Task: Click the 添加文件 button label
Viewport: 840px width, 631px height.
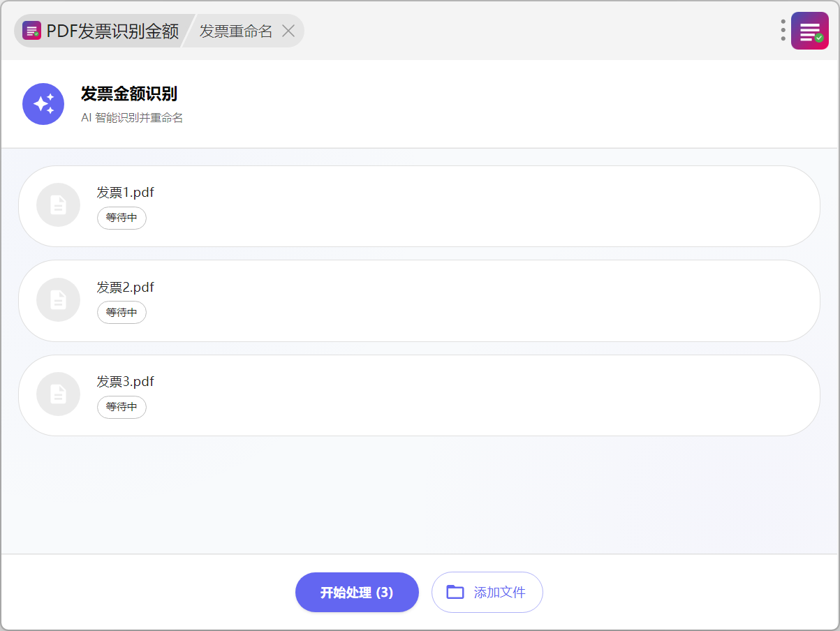Action: tap(499, 593)
